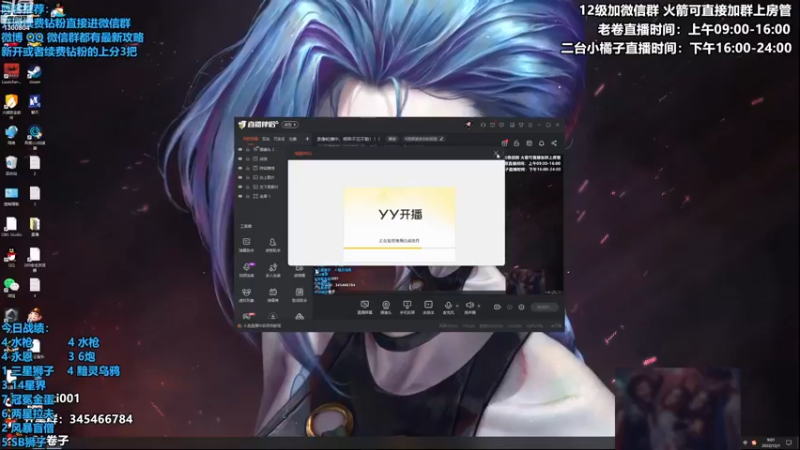This screenshot has height=450, width=800.
Task: Toggle visibility of the 全屏 1 source
Action: pos(240,196)
